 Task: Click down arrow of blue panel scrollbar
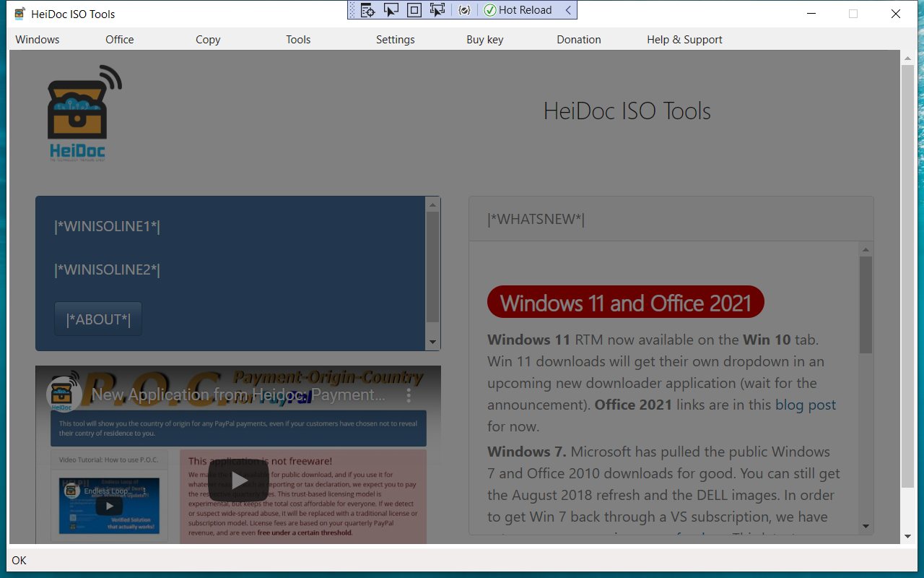(x=432, y=342)
